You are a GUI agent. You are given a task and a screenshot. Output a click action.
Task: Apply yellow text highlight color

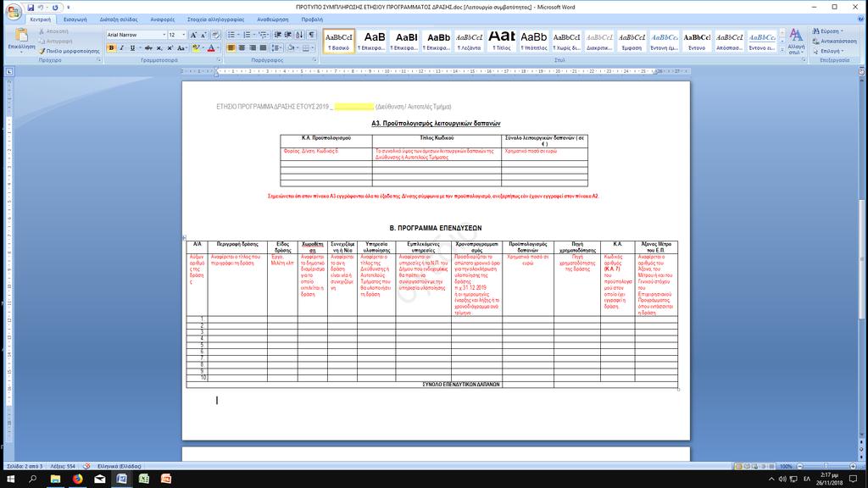pos(196,48)
